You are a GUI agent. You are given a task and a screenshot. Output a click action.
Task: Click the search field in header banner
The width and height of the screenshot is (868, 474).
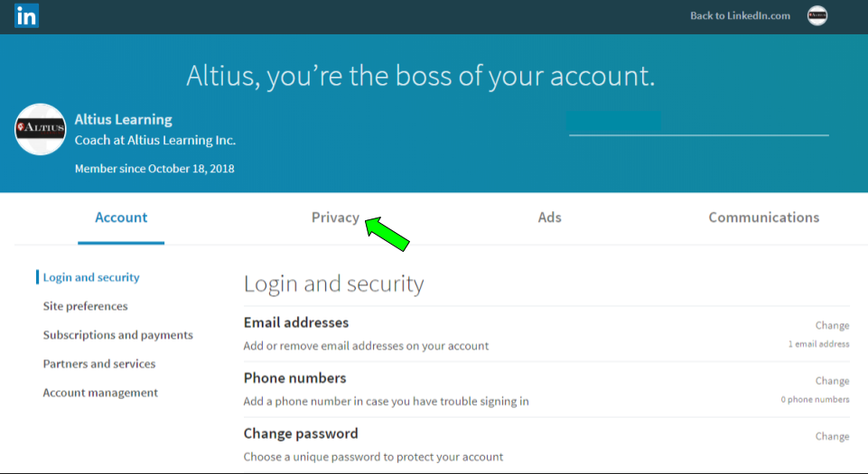tap(697, 123)
